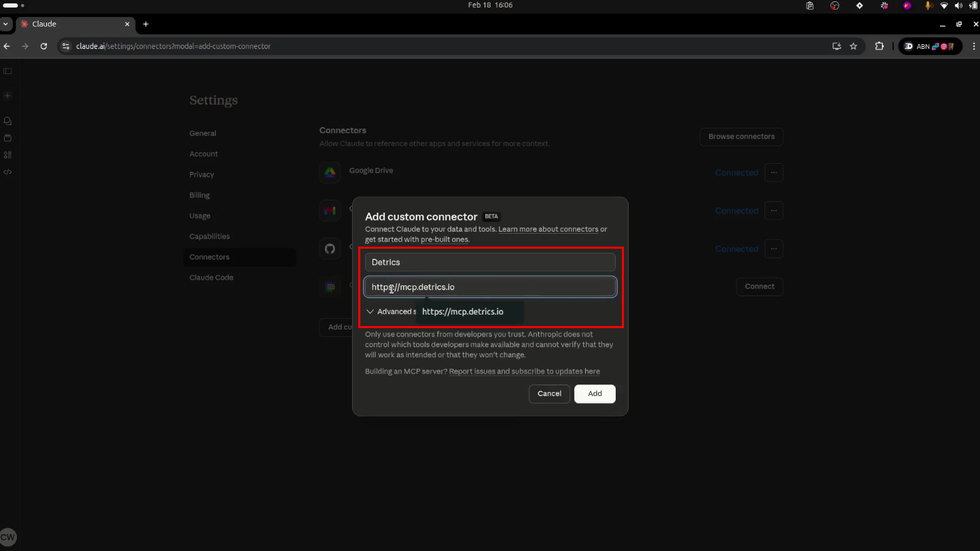This screenshot has width=980, height=551.
Task: Select Billing in the settings navigation
Action: (x=199, y=195)
